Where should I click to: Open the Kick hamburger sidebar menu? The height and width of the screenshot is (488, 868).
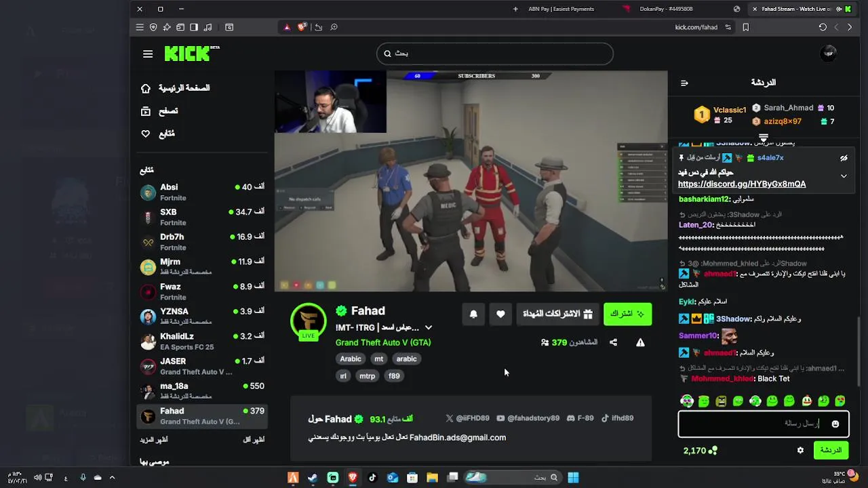(x=148, y=54)
